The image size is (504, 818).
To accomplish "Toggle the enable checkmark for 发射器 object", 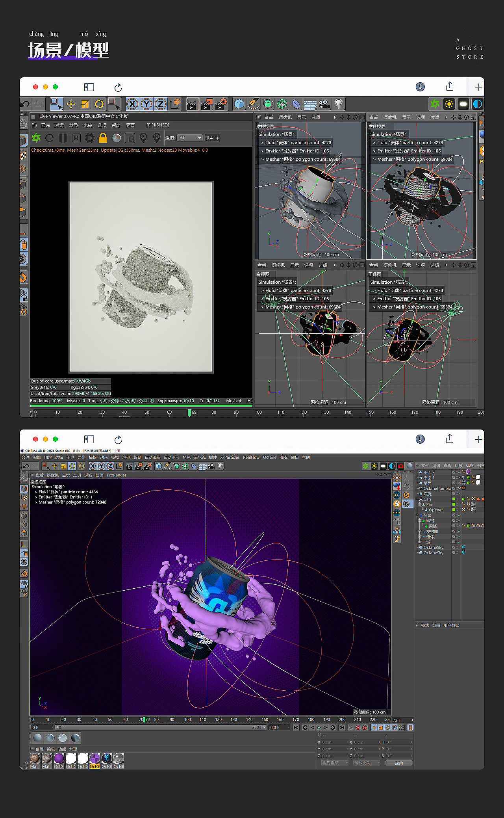I will (x=459, y=532).
